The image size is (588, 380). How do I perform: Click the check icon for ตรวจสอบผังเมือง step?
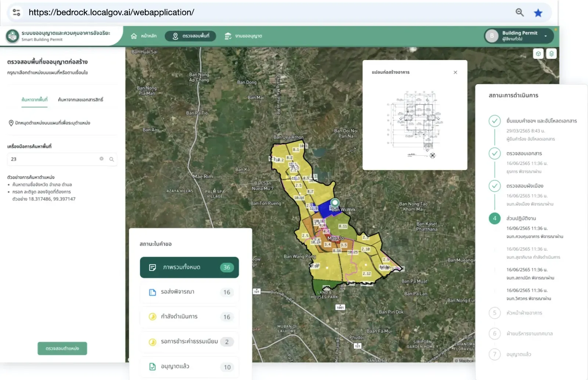coord(495,186)
